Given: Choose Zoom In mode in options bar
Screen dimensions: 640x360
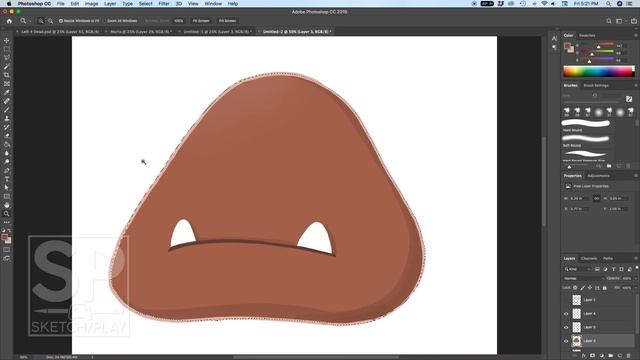Looking at the screenshot, I should 41,21.
